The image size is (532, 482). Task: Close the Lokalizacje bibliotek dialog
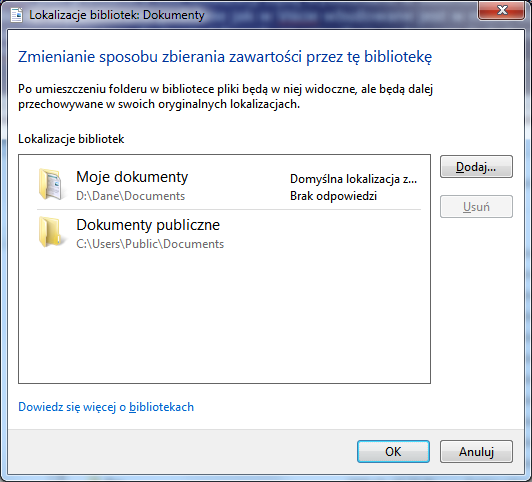click(502, 11)
